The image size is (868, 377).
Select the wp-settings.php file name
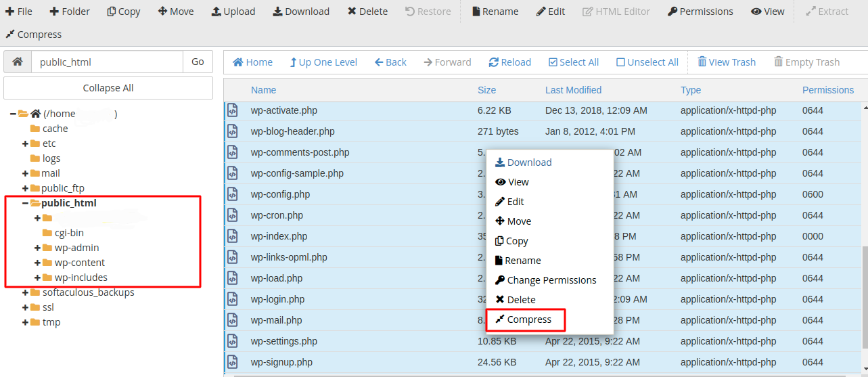tap(283, 341)
